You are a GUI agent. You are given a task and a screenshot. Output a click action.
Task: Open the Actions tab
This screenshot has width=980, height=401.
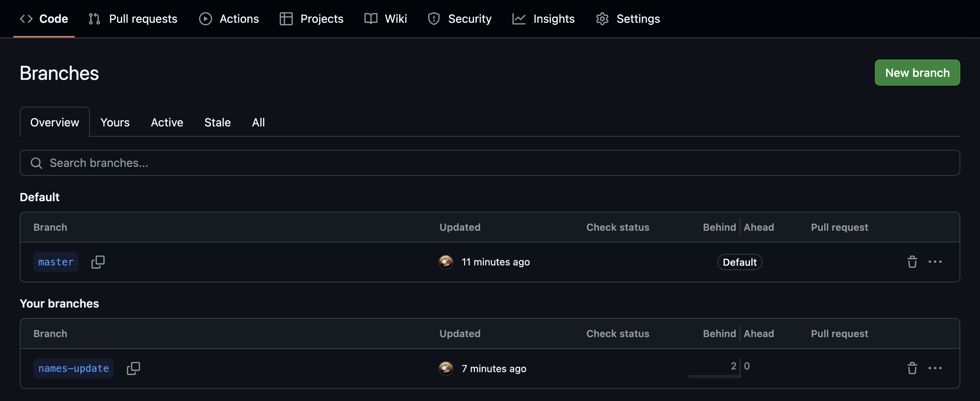229,19
